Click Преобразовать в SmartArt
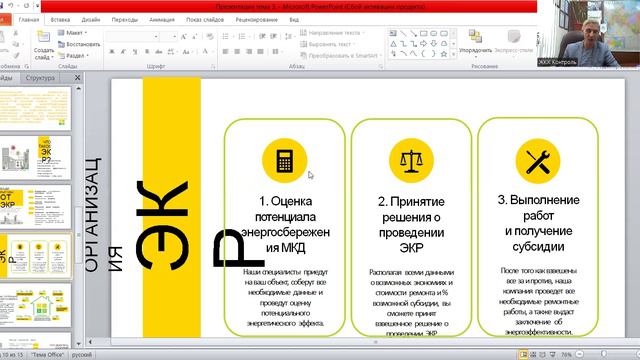 pos(341,56)
